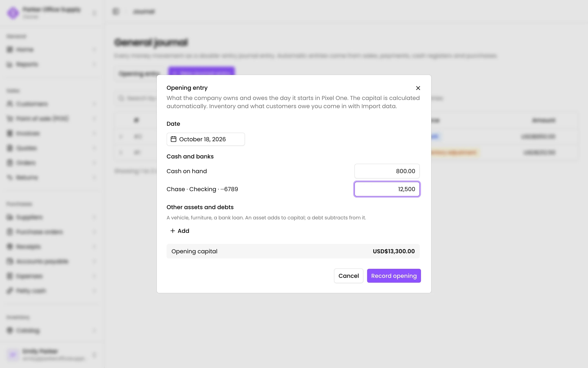Open the October 18, 2026 date picker
The image size is (588, 368).
[x=206, y=139]
